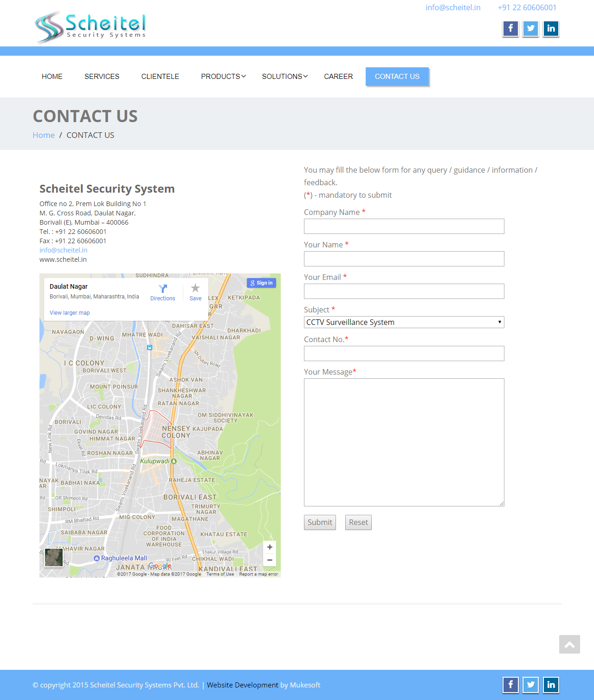Open the Clientele page

(160, 77)
